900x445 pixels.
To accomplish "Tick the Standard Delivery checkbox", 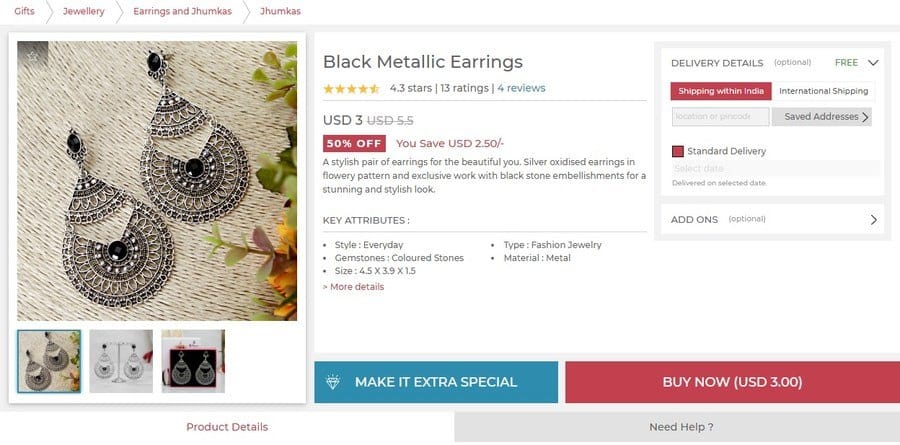I will pyautogui.click(x=678, y=151).
